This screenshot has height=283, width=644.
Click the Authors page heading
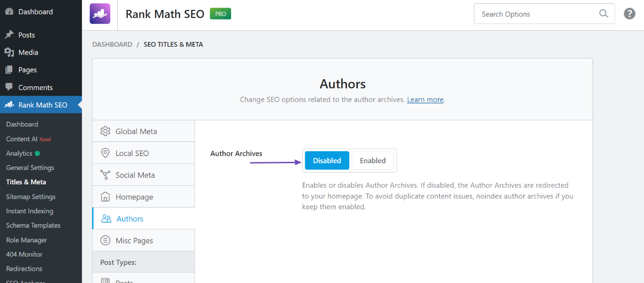coord(343,84)
